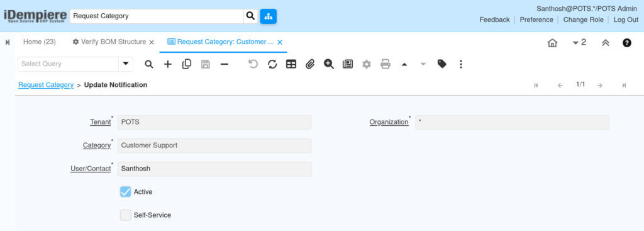
Task: Jump to first record navigation icon
Action: 536,86
